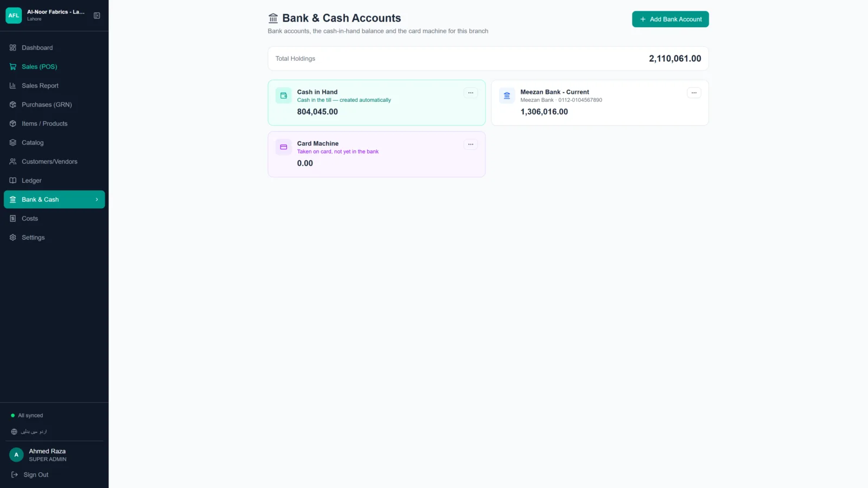
Task: Click Add Bank Account button
Action: (670, 19)
